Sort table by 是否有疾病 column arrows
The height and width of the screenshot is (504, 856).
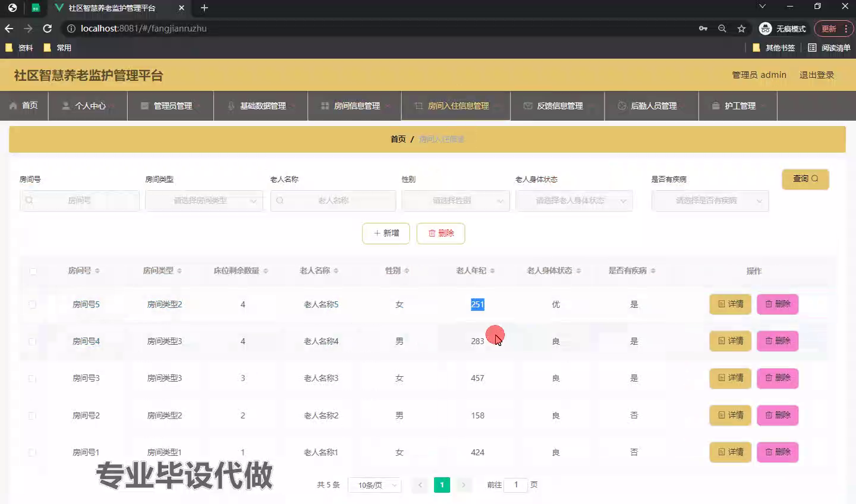tap(653, 270)
